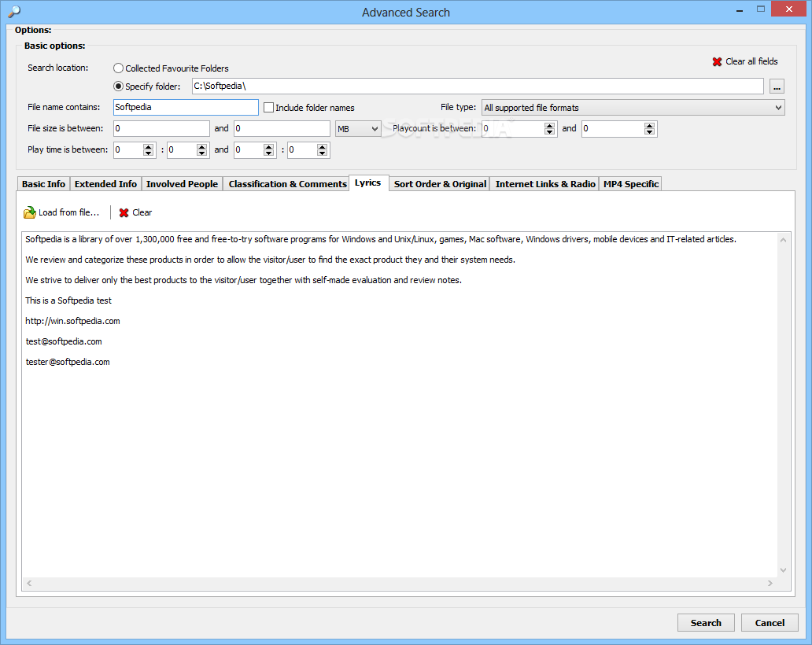Select Collected Favourite Folders radio button
This screenshot has height=645, width=812.
click(119, 68)
